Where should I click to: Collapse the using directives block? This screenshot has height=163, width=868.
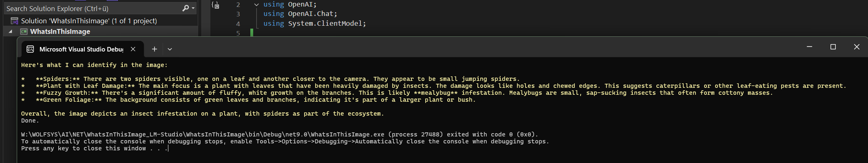[x=256, y=4]
